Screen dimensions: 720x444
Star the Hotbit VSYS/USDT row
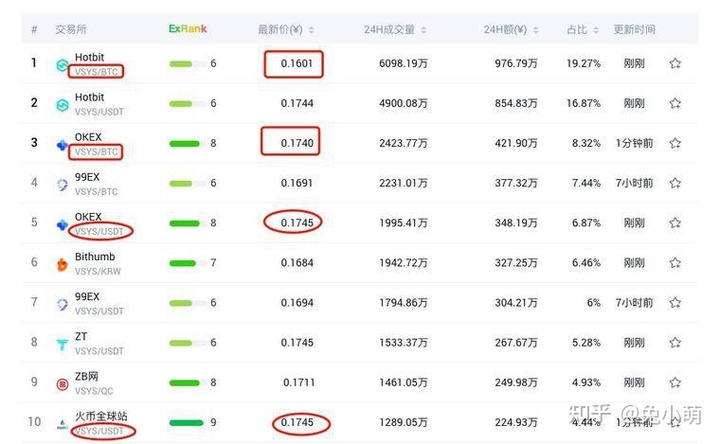click(x=675, y=103)
